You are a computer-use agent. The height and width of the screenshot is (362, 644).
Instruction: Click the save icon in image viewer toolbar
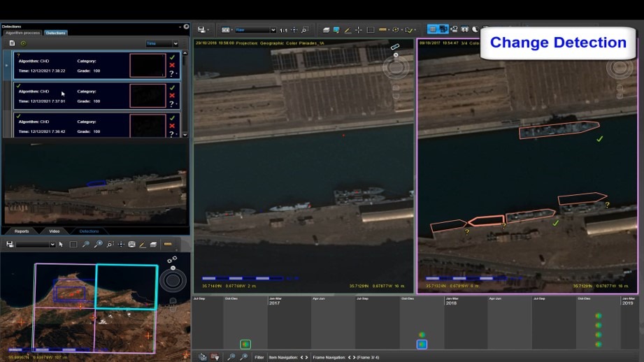[201, 30]
